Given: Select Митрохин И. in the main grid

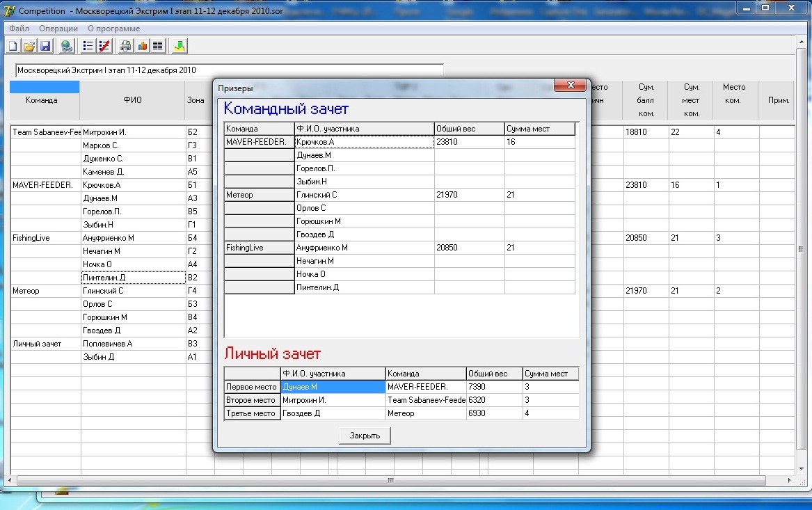Looking at the screenshot, I should pos(133,132).
